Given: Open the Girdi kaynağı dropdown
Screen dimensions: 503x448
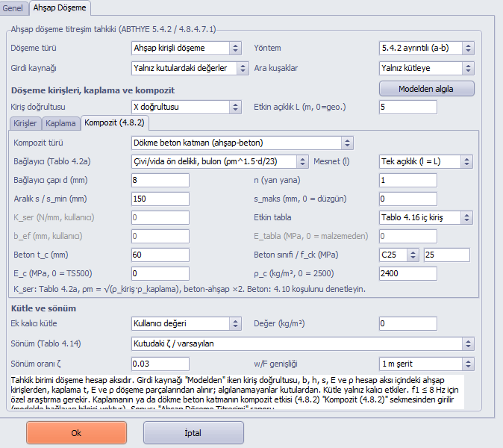Looking at the screenshot, I should pyautogui.click(x=190, y=69).
